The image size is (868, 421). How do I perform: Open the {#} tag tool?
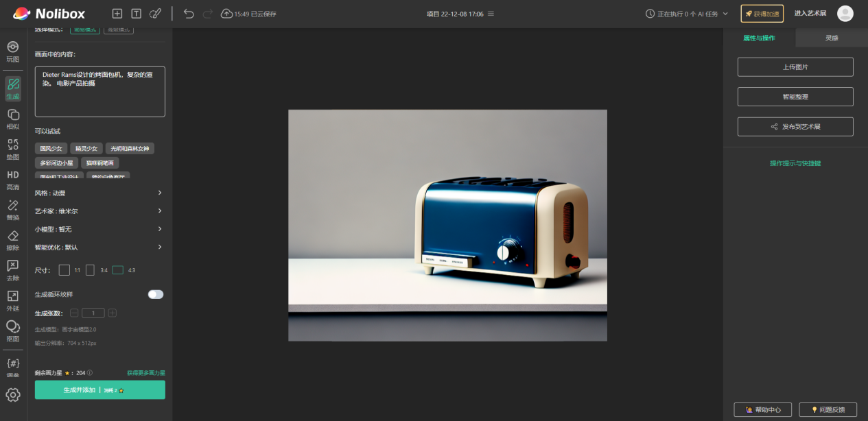13,367
